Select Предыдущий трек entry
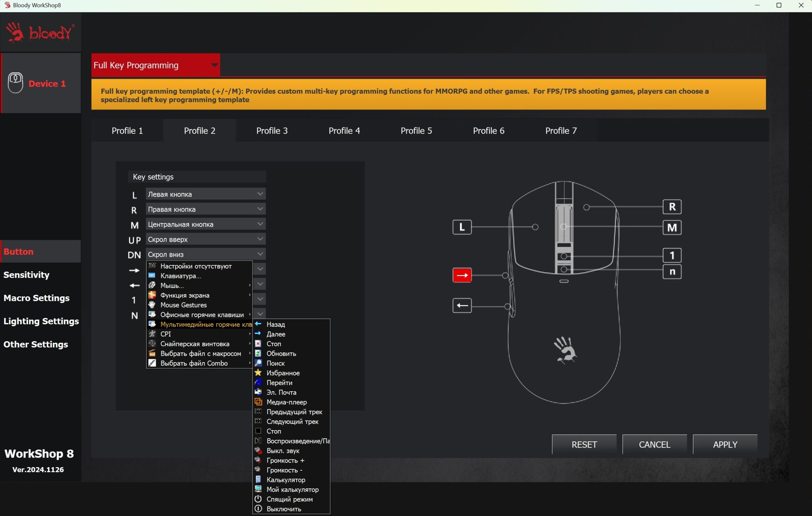812x516 pixels. 291,412
